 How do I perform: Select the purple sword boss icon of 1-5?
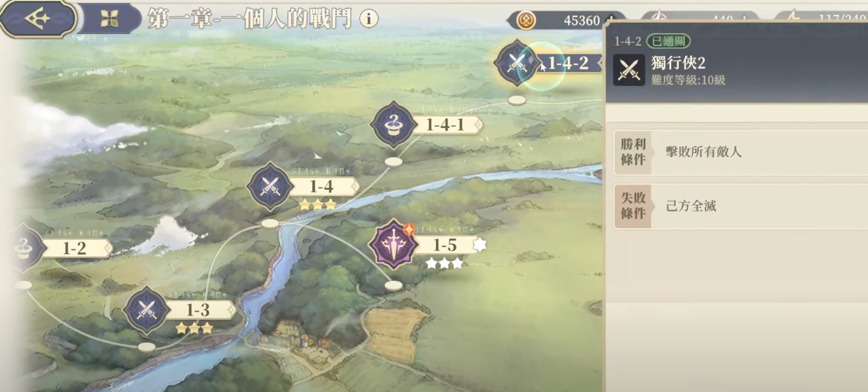tap(393, 245)
